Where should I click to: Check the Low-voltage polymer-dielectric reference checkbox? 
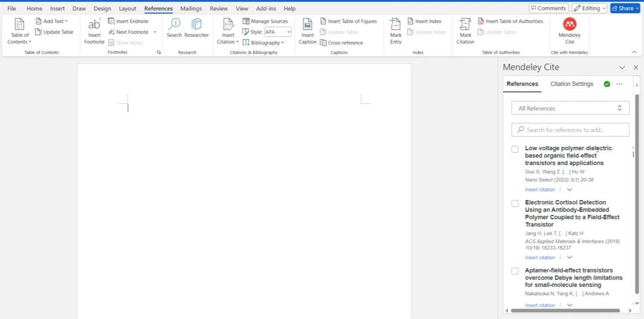point(515,149)
